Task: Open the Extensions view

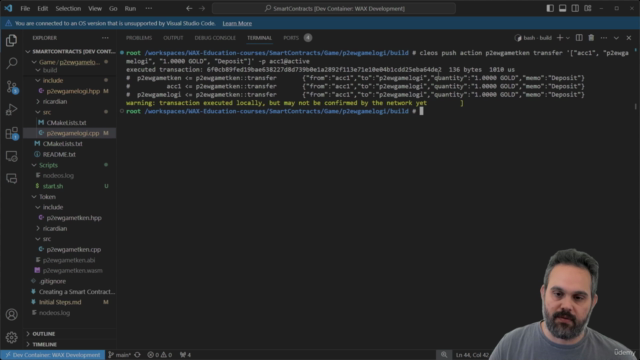Action: (x=11, y=133)
